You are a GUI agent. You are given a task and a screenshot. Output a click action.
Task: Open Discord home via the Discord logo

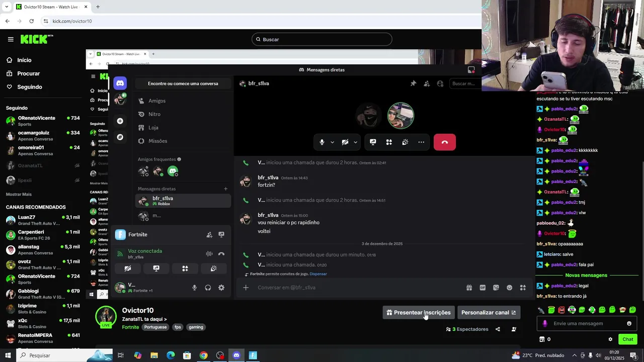120,83
